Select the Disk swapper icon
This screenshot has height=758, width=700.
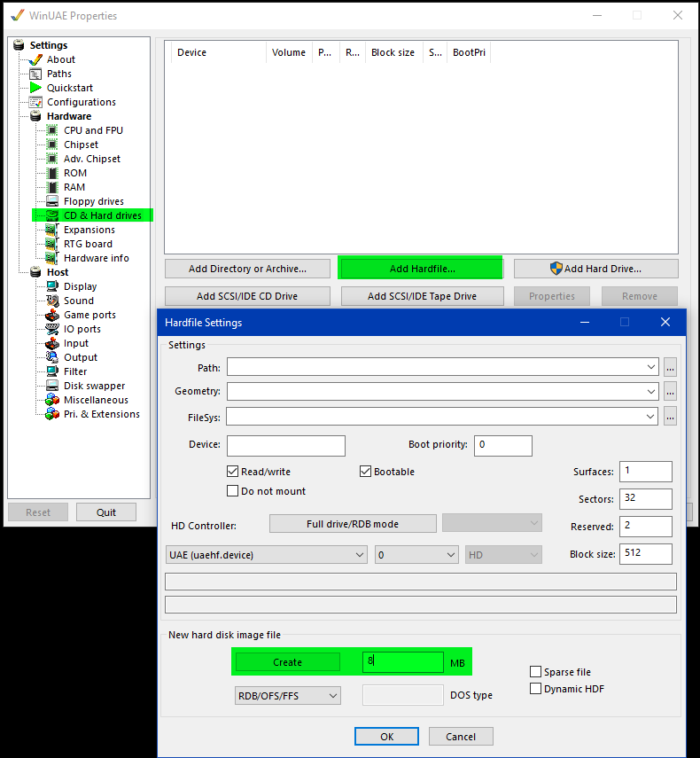[52, 386]
